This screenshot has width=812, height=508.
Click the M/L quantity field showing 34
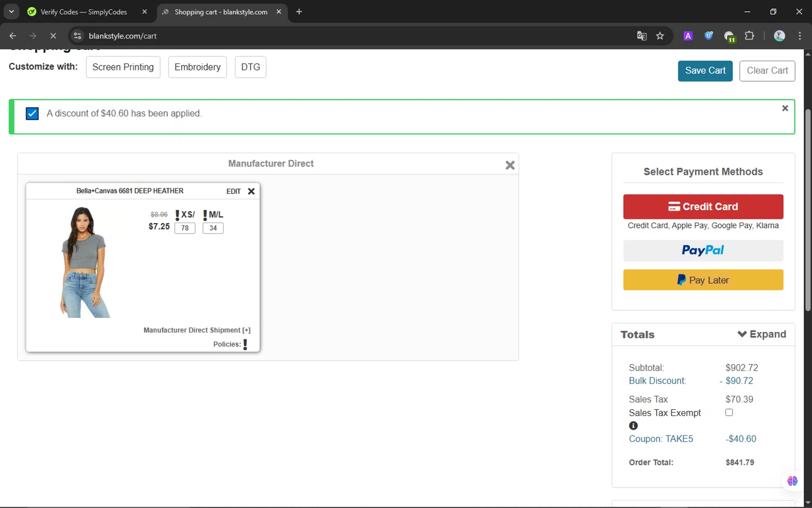tap(213, 228)
